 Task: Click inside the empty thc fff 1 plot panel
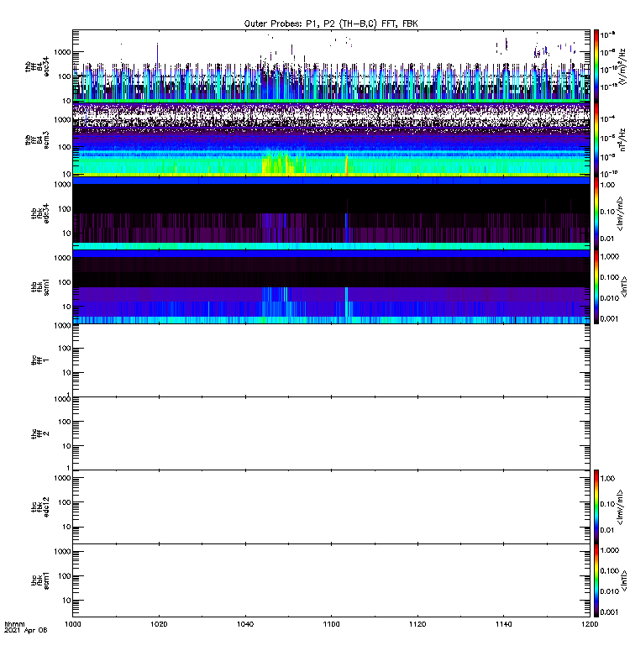[x=331, y=360]
